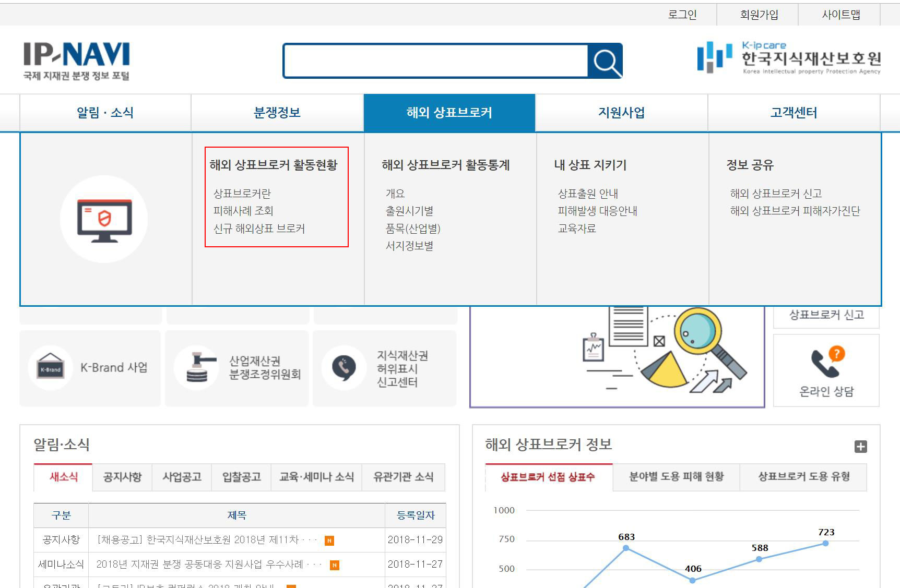Click the 제목 column header
This screenshot has width=900, height=588.
(236, 515)
